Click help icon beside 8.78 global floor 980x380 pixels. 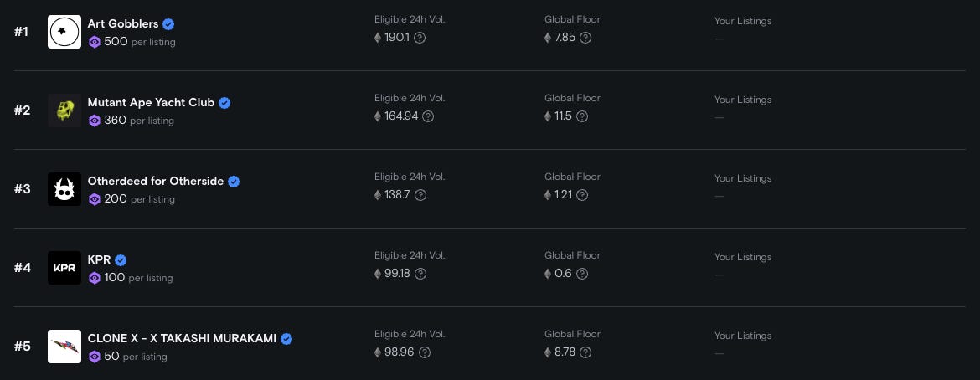pos(585,352)
